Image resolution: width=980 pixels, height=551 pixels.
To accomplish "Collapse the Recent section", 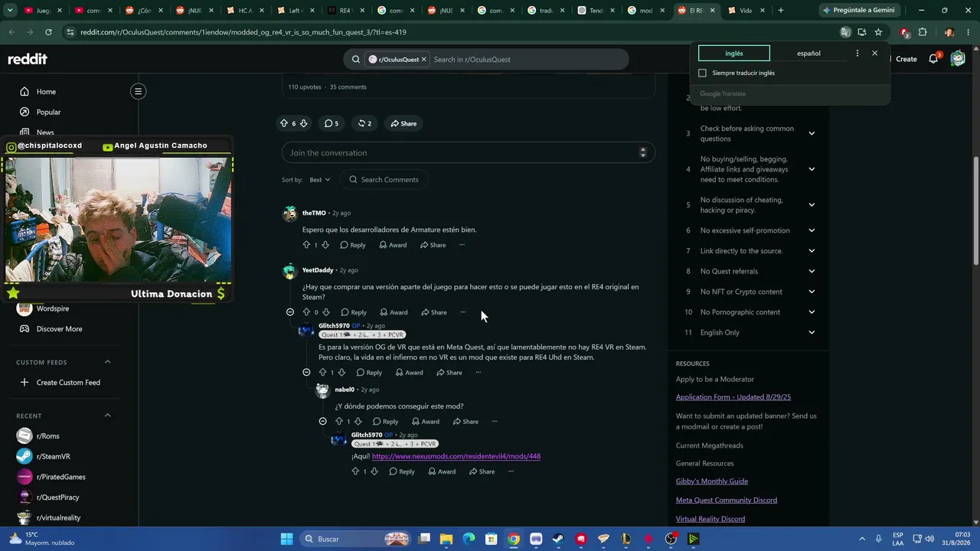I will [x=107, y=416].
